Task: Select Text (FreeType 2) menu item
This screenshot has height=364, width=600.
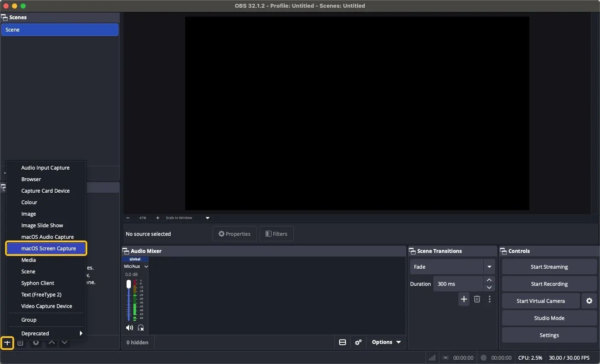Action: [x=46, y=294]
